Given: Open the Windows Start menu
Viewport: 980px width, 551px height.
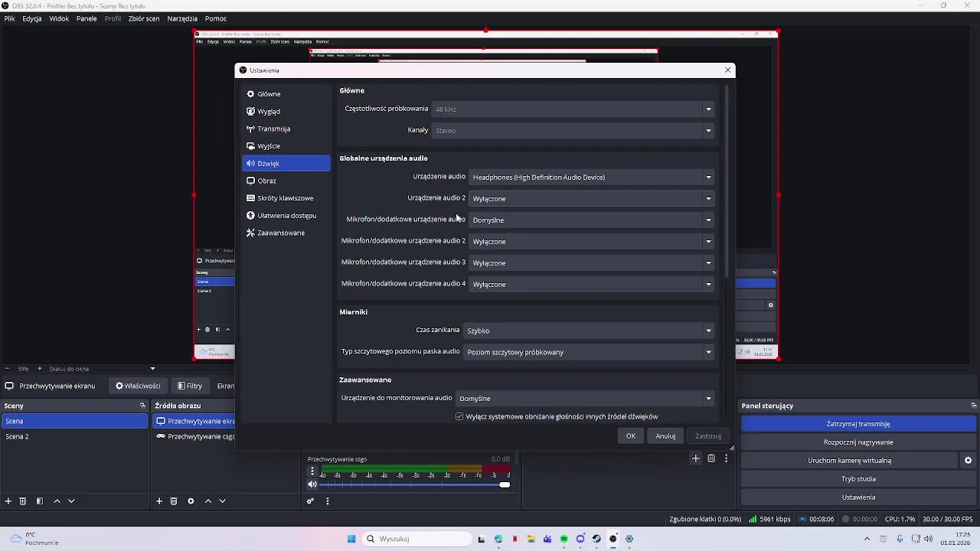Looking at the screenshot, I should point(351,539).
